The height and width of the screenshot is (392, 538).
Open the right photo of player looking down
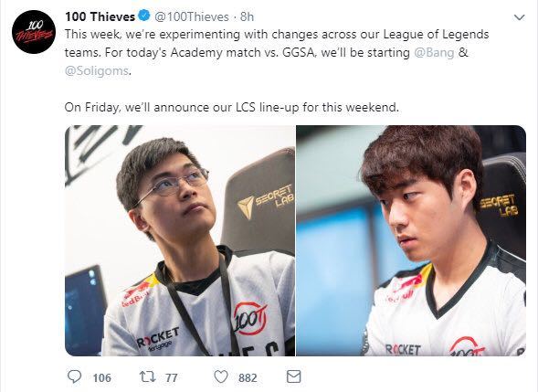[x=411, y=240]
